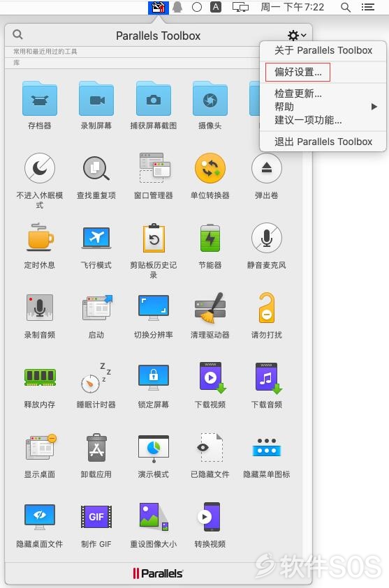Open the gear settings dropdown
Image resolution: width=389 pixels, height=588 pixels.
click(297, 36)
